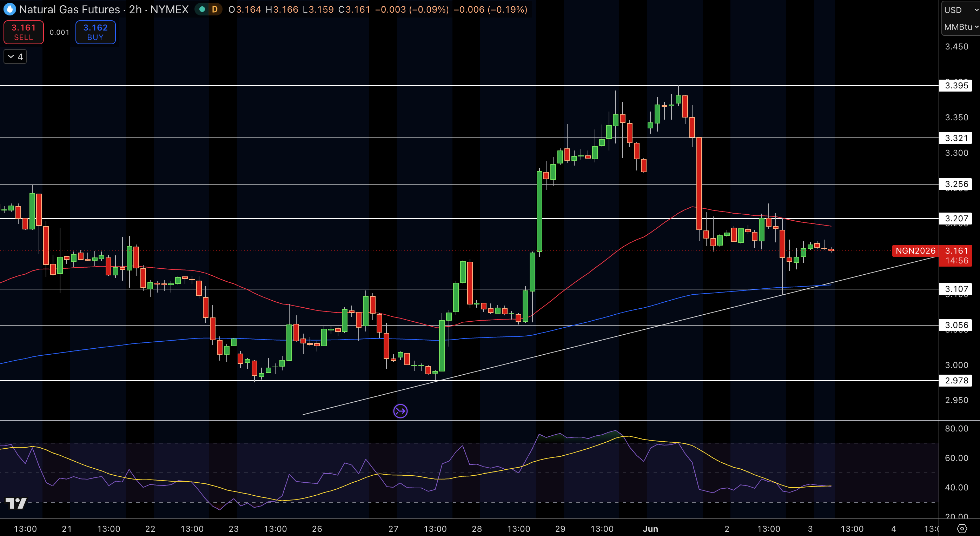This screenshot has width=980, height=536.
Task: Click the 3.161 SELL button
Action: (x=24, y=32)
